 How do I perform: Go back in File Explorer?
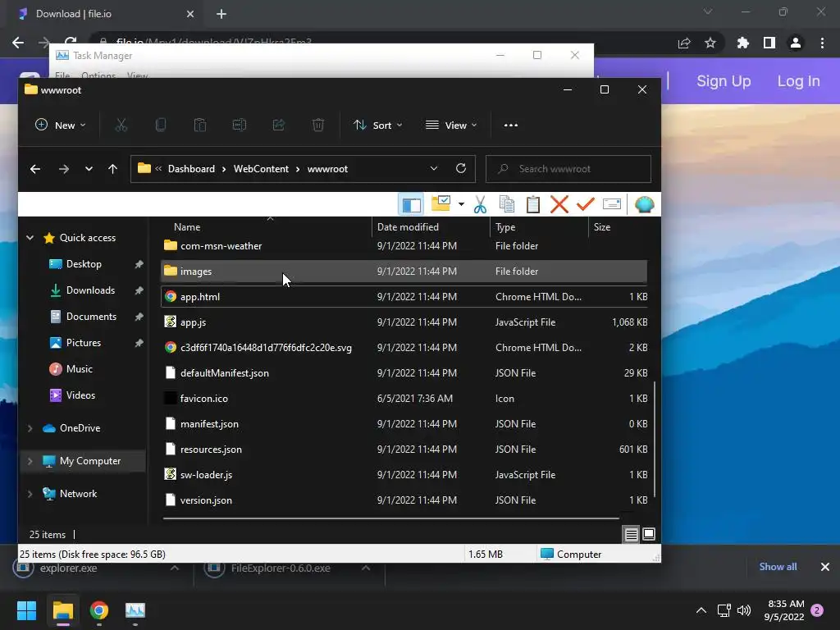tap(35, 169)
